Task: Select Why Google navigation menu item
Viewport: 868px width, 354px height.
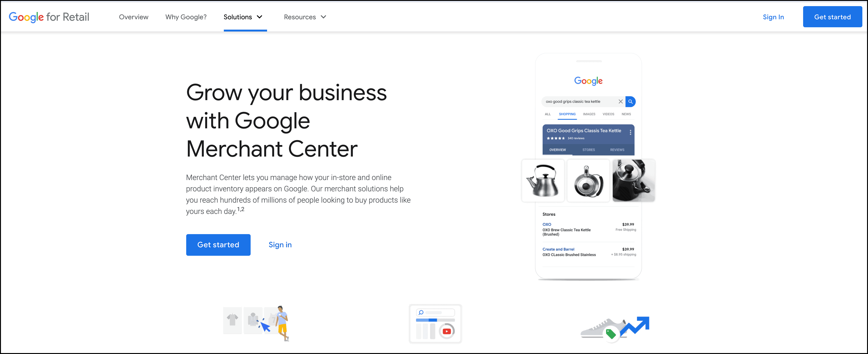Action: [x=185, y=17]
